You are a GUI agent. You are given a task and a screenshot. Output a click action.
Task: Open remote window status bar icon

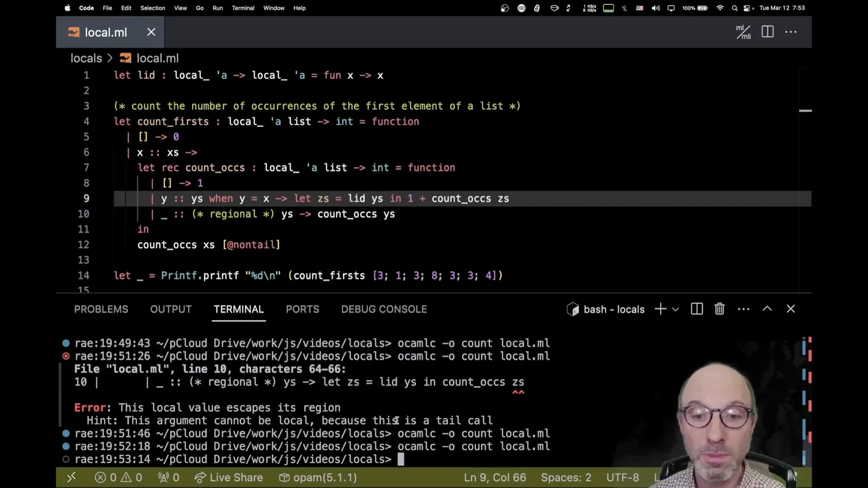pyautogui.click(x=71, y=477)
